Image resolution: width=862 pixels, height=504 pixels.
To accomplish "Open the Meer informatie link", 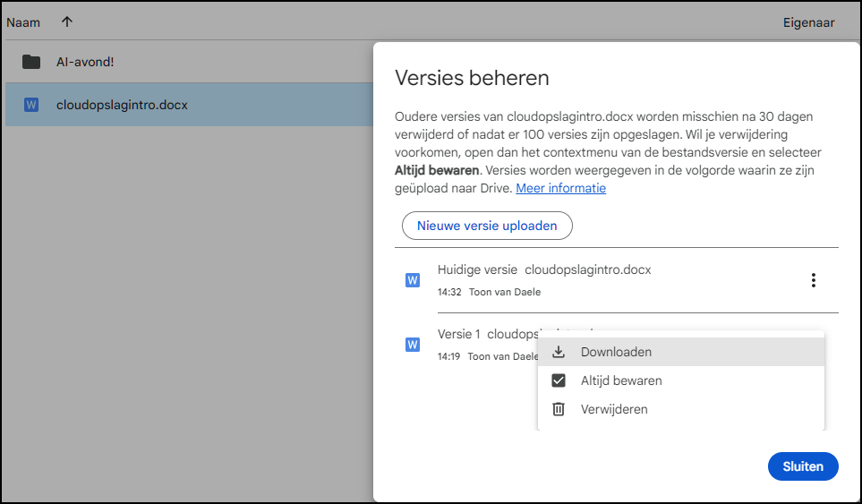I will 560,188.
